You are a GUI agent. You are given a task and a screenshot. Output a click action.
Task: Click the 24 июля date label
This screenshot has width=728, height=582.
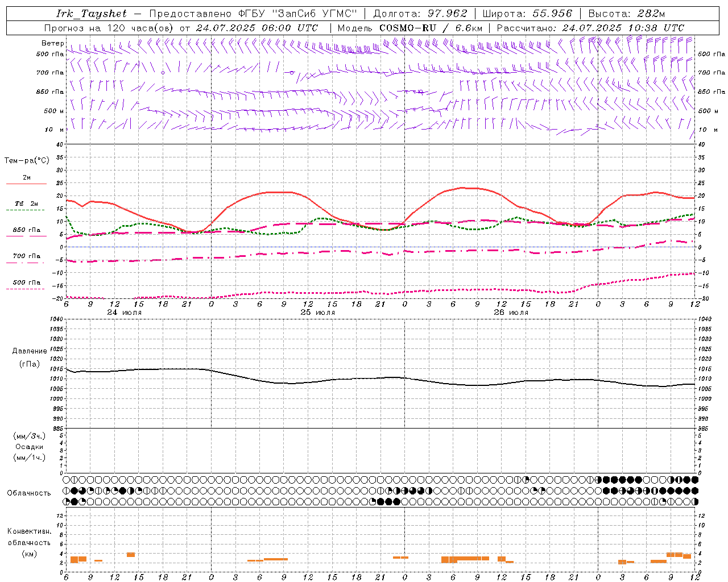[125, 313]
